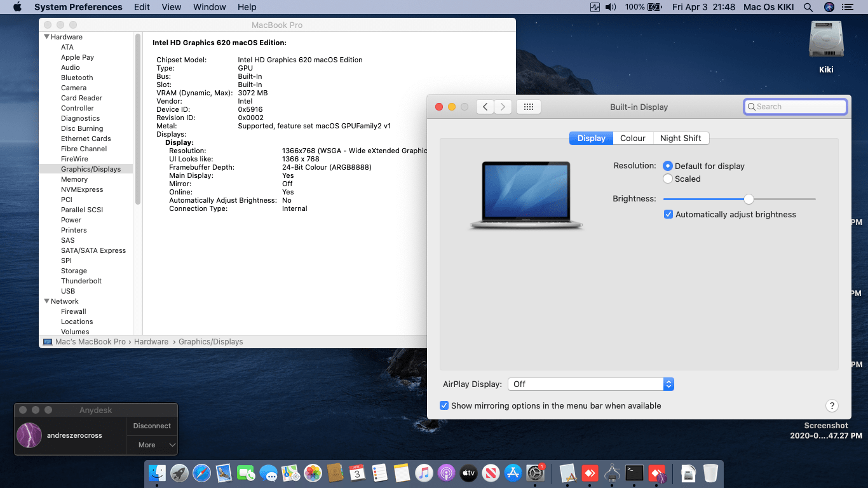Open Safari from the Dock
868x488 pixels.
(201, 473)
